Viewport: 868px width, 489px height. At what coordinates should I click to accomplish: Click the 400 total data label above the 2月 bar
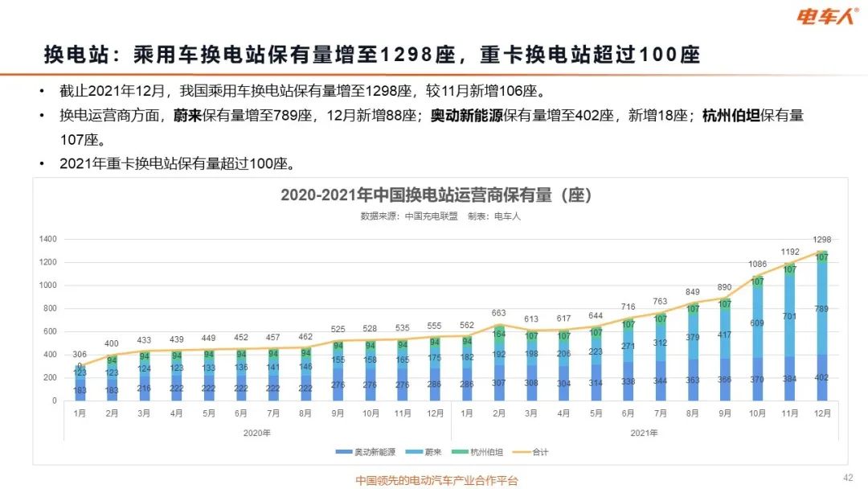click(112, 344)
